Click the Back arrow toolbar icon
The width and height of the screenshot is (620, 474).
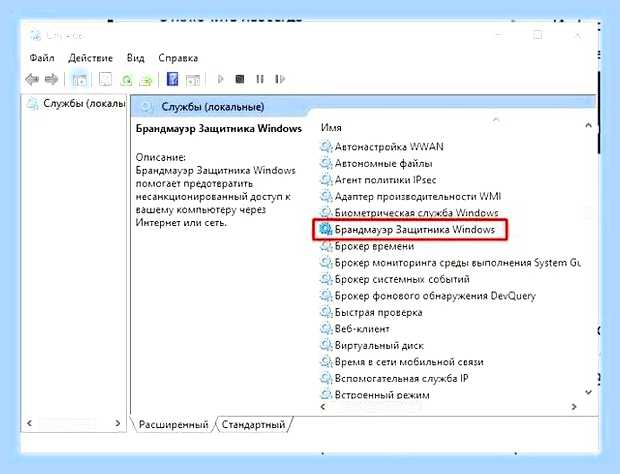pyautogui.click(x=32, y=79)
